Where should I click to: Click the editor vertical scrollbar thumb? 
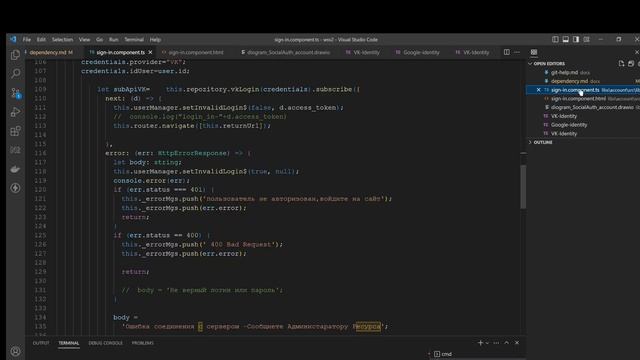pyautogui.click(x=523, y=186)
